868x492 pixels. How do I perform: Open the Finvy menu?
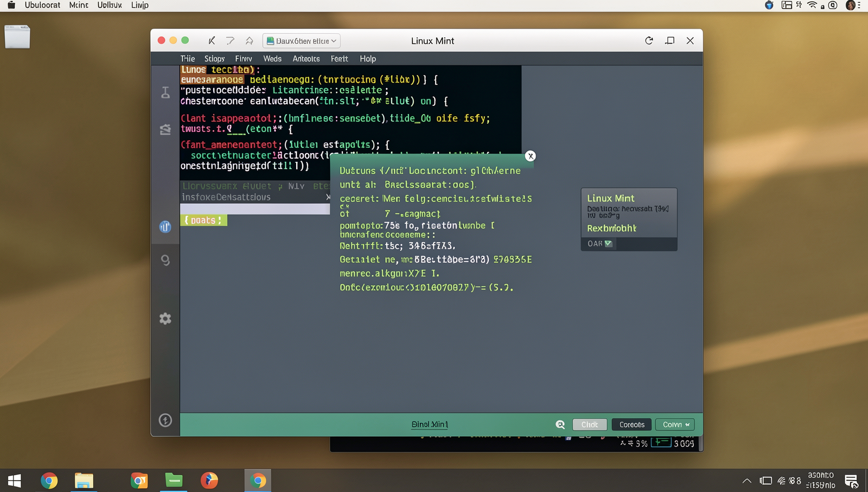point(244,59)
